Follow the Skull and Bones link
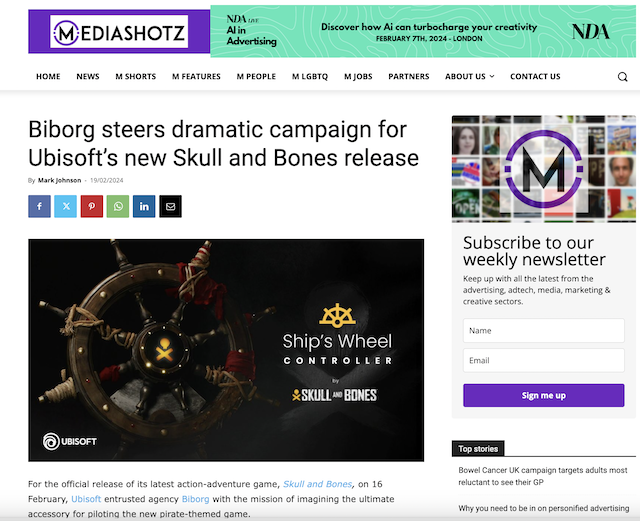 point(318,484)
